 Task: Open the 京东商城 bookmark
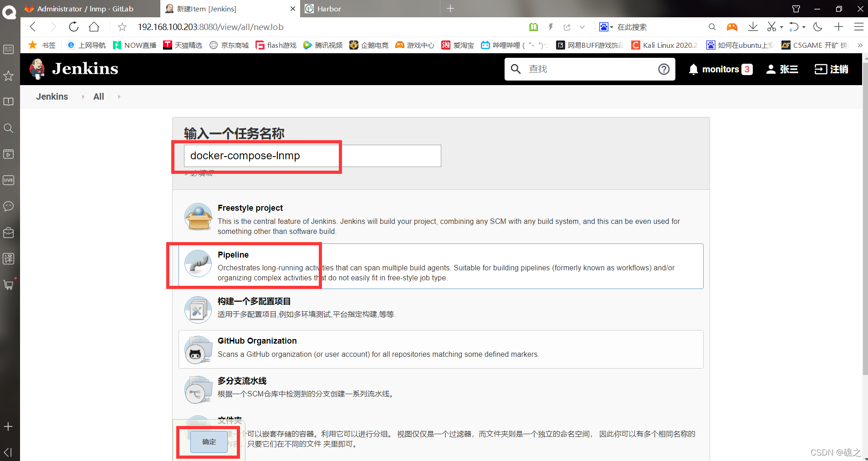click(229, 45)
